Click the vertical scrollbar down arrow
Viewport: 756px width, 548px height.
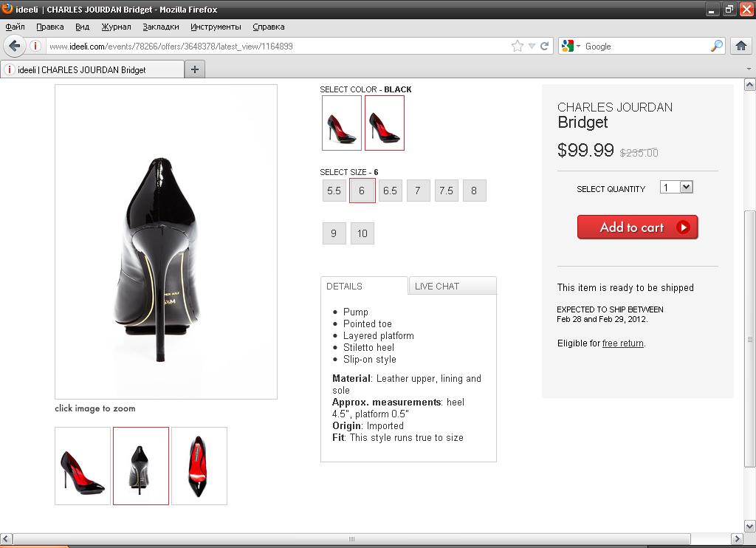point(750,526)
